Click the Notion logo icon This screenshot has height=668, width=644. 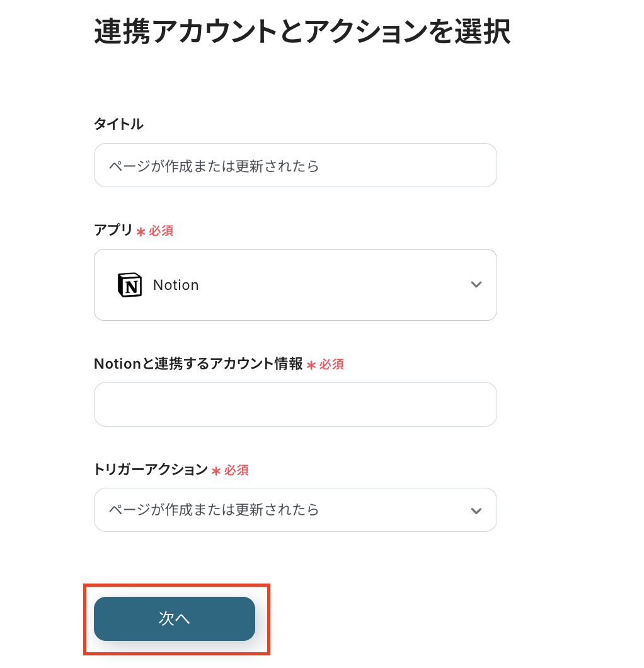point(130,285)
